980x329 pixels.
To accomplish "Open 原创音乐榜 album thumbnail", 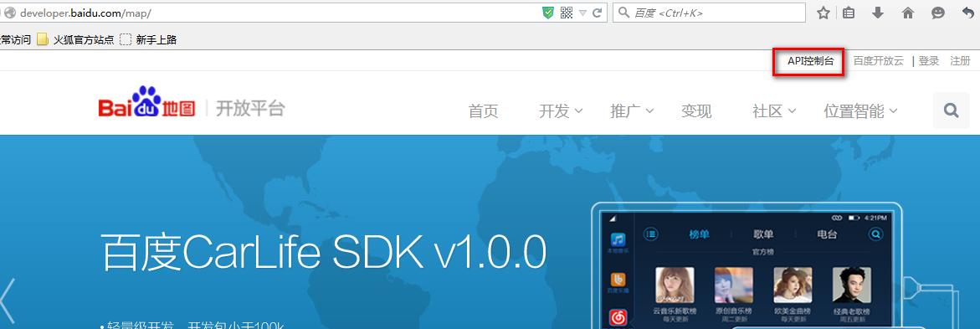I will click(x=733, y=285).
